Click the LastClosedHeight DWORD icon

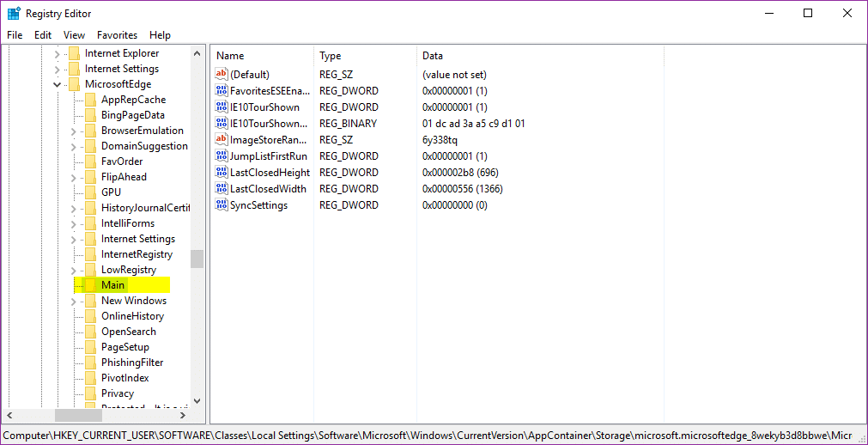pyautogui.click(x=221, y=173)
